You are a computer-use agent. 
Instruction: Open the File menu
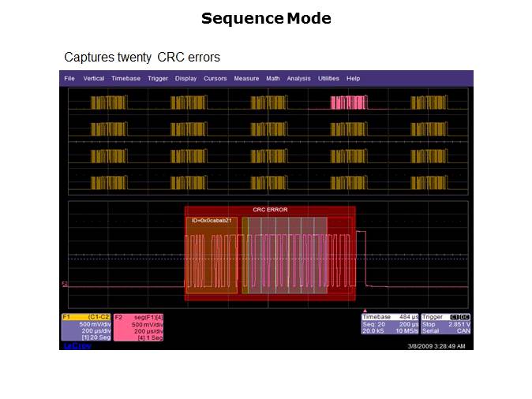coord(69,79)
